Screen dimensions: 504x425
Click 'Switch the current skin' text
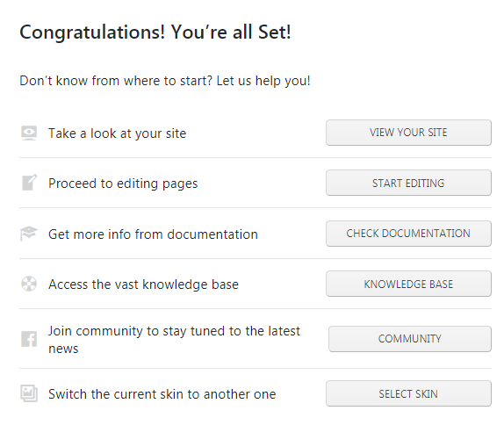pyautogui.click(x=162, y=394)
